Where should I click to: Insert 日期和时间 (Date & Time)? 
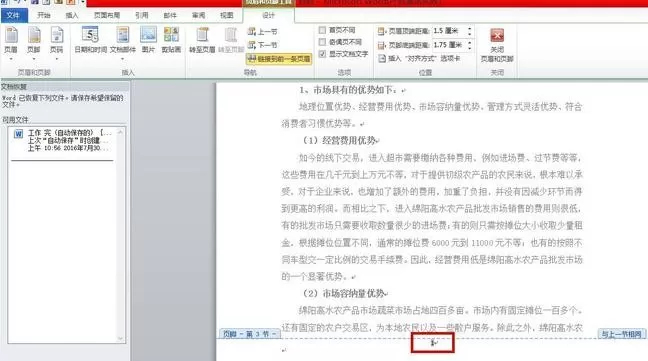click(91, 40)
